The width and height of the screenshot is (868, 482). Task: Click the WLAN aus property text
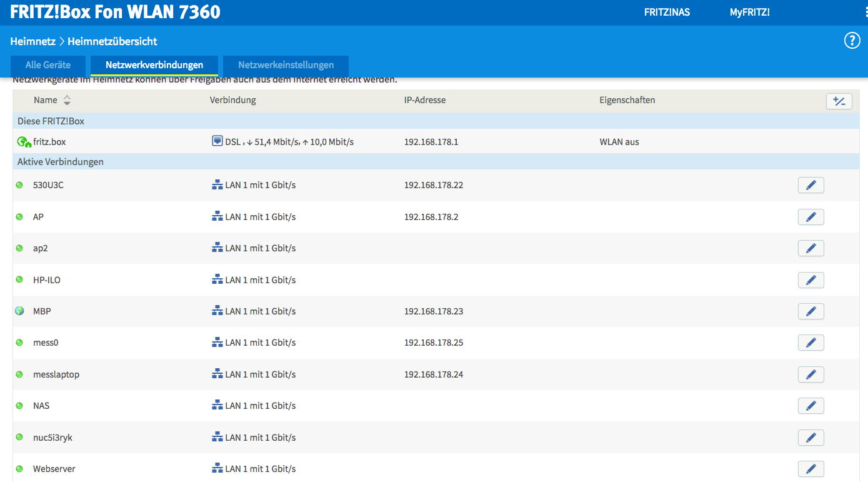pyautogui.click(x=619, y=142)
